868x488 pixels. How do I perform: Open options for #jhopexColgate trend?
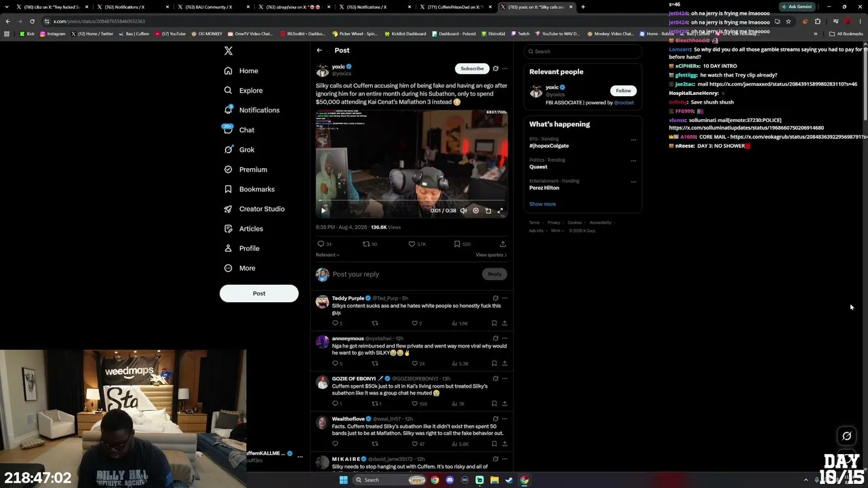(x=633, y=140)
